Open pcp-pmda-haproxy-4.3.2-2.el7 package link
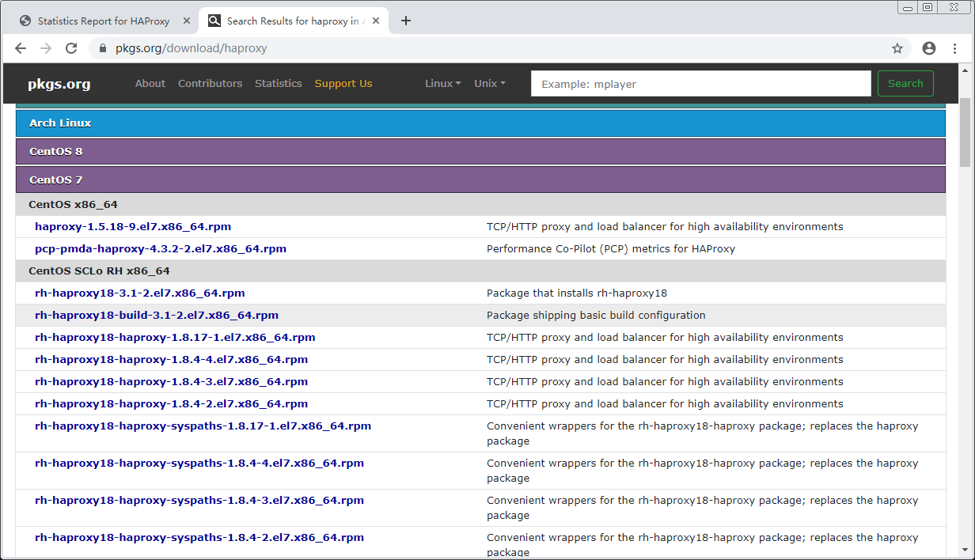Image resolution: width=975 pixels, height=560 pixels. coord(161,249)
